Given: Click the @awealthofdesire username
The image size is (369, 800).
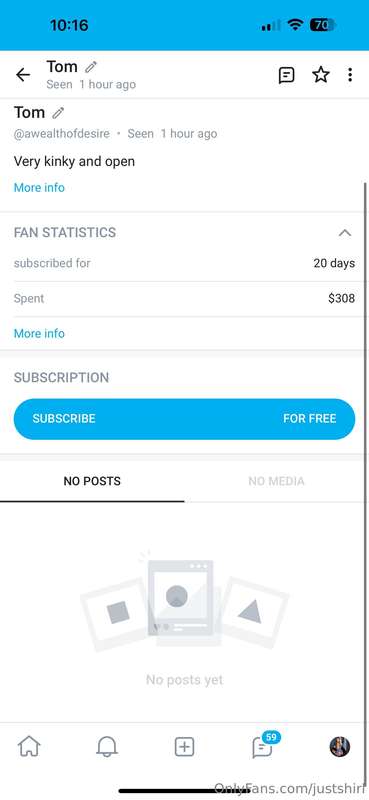Looking at the screenshot, I should (x=62, y=134).
